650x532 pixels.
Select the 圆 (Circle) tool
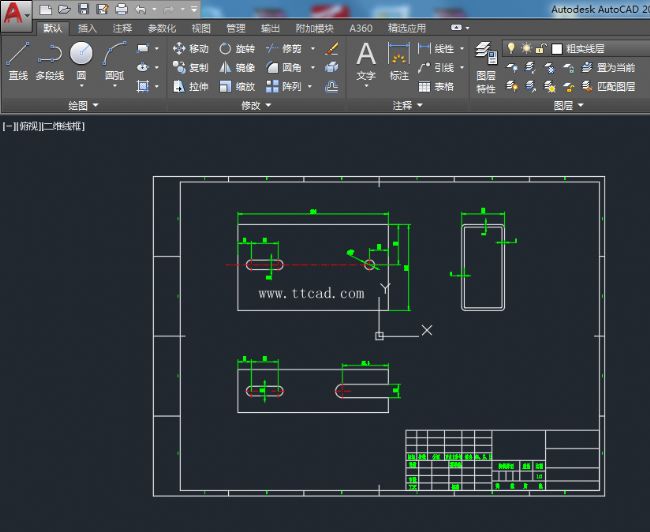pyautogui.click(x=81, y=58)
